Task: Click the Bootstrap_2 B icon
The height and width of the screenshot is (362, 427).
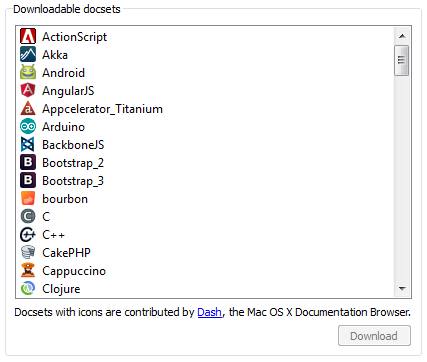Action: pos(28,163)
